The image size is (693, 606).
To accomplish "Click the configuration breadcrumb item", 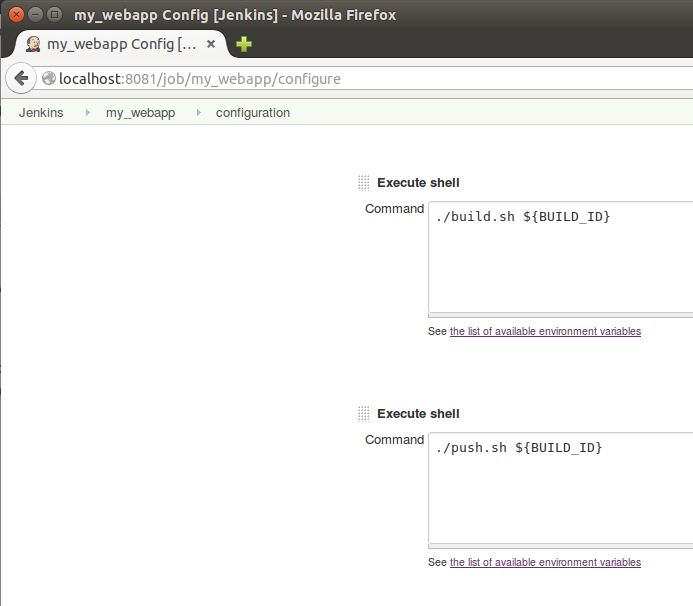I will pos(253,113).
